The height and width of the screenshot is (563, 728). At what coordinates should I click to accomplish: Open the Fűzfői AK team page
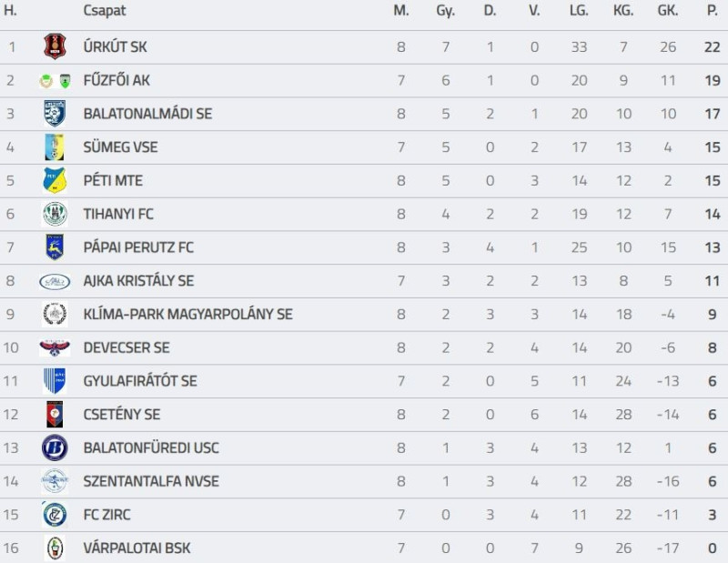pos(116,81)
